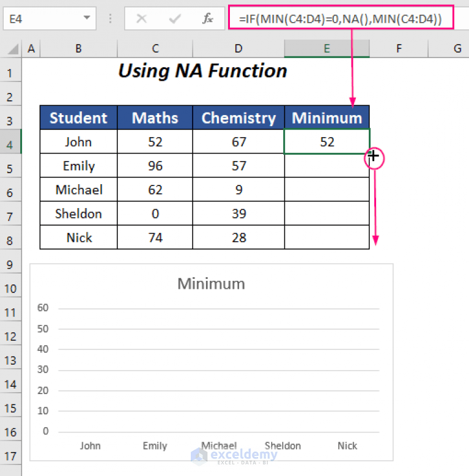Select John's Chemistry score 67

pos(238,142)
